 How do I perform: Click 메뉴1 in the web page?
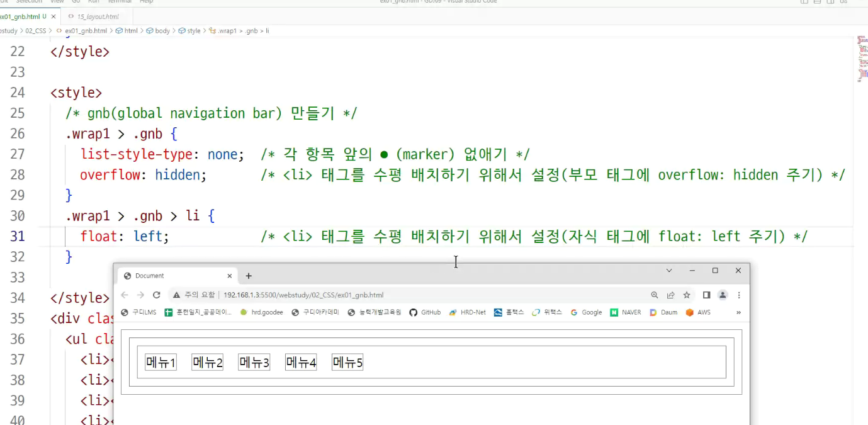161,362
